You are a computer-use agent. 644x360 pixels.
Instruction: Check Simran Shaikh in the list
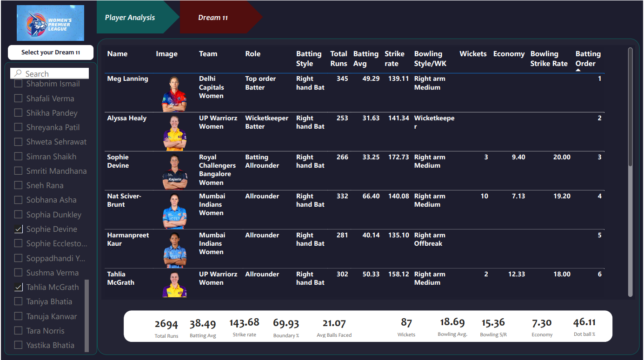(x=18, y=157)
